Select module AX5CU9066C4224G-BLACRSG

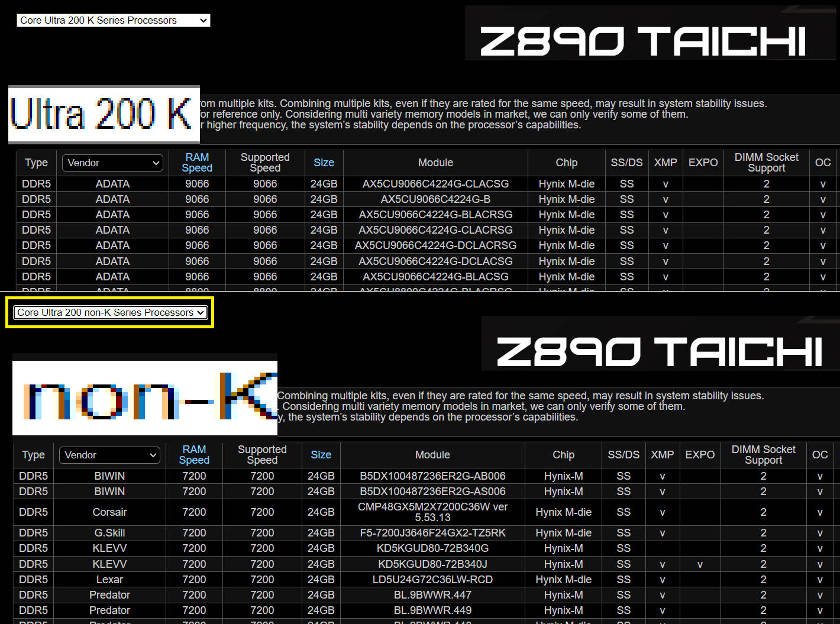click(x=435, y=215)
